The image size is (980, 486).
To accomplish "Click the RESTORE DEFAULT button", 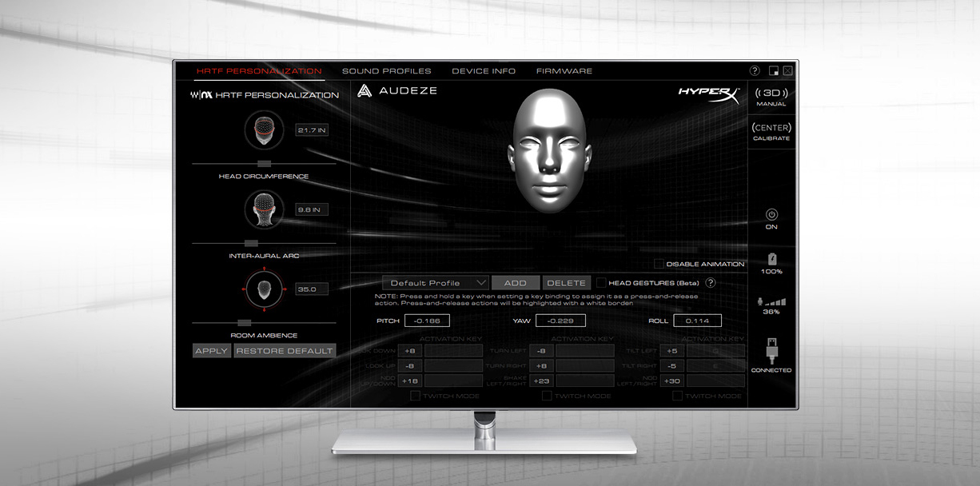I will click(285, 351).
